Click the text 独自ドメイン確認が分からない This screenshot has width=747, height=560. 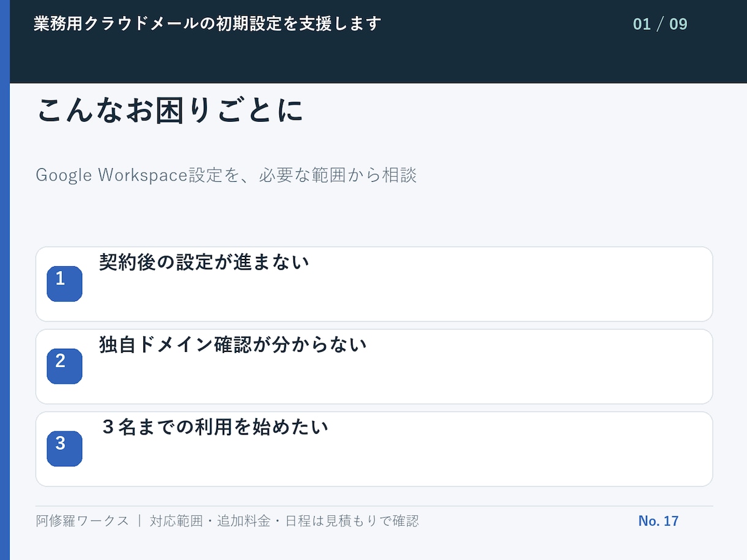233,345
